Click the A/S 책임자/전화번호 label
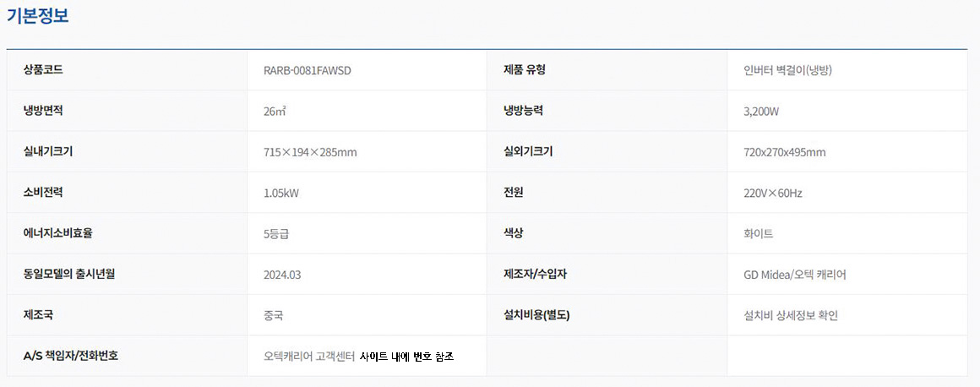Image resolution: width=980 pixels, height=387 pixels. (71, 356)
